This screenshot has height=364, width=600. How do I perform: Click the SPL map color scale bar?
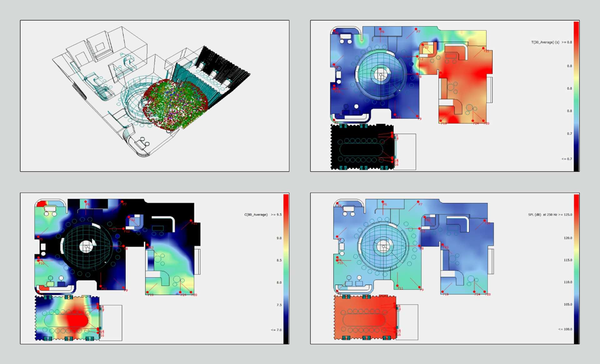click(576, 269)
